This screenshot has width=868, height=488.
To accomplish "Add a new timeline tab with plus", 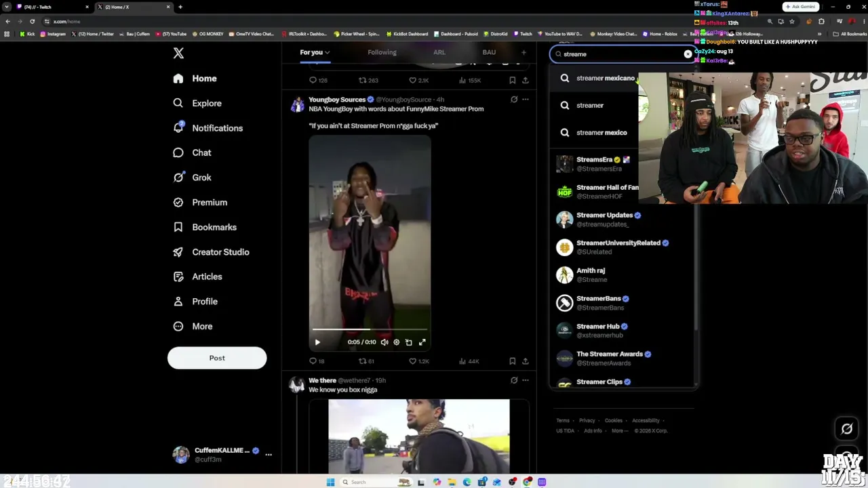I will 524,52.
